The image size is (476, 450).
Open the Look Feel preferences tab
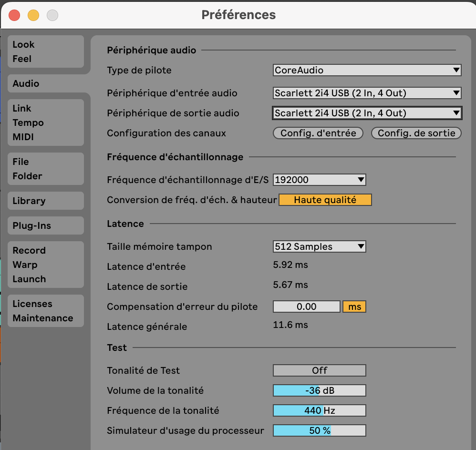46,51
